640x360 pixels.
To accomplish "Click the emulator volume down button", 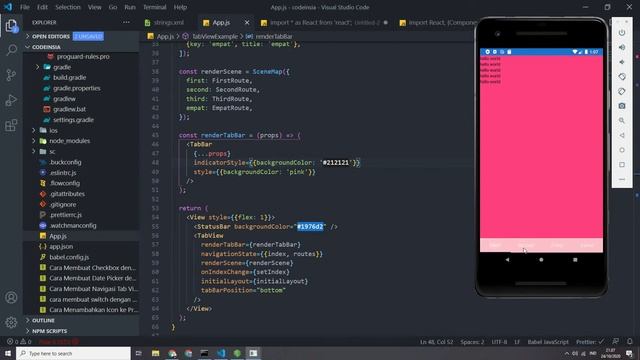I will [622, 62].
